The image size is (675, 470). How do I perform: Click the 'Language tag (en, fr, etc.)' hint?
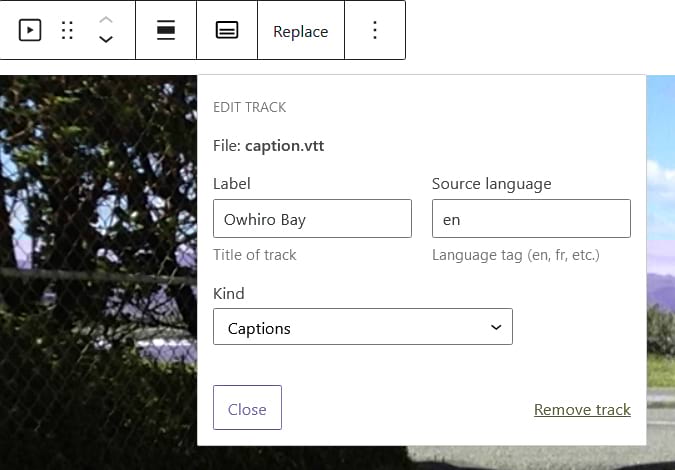(515, 255)
